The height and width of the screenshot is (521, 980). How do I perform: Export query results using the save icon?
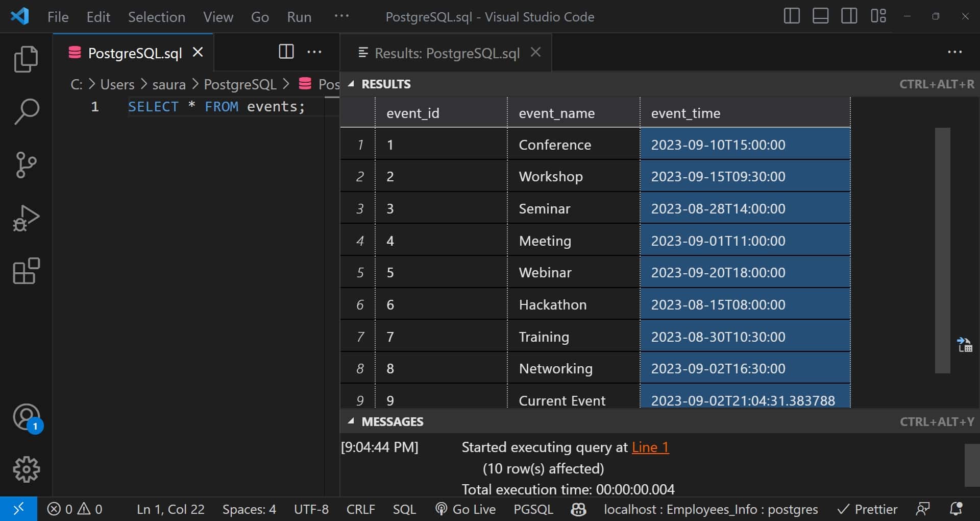965,345
